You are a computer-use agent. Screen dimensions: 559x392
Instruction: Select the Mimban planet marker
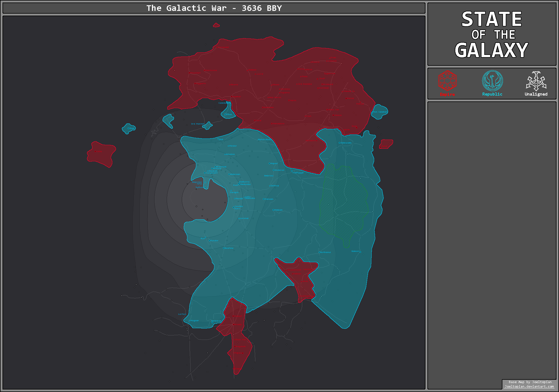pos(273,210)
